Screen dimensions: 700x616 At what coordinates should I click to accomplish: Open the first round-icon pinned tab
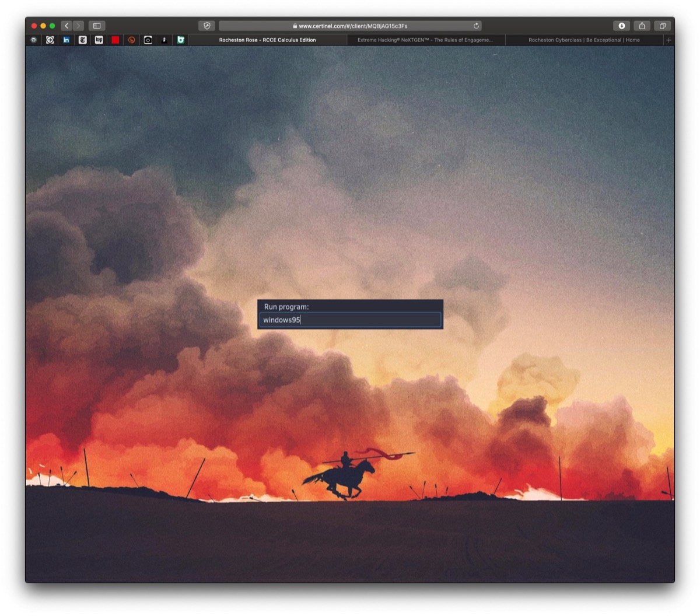click(x=34, y=40)
